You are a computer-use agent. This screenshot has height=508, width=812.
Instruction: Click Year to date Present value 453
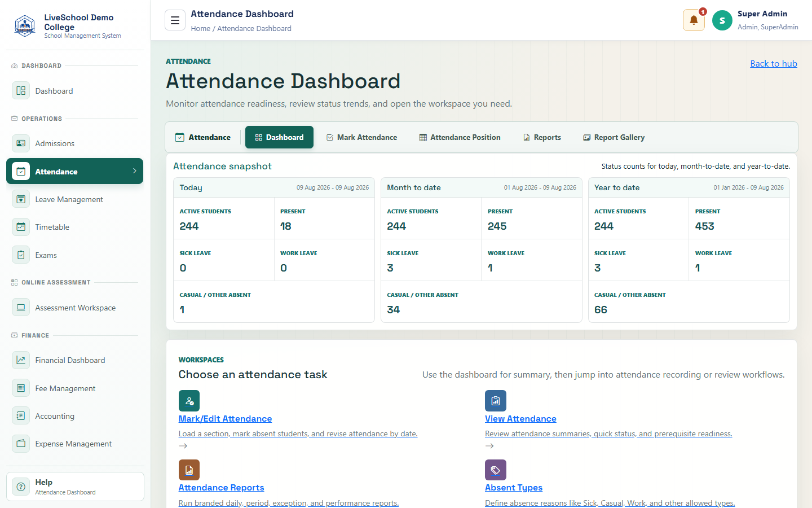[705, 226]
